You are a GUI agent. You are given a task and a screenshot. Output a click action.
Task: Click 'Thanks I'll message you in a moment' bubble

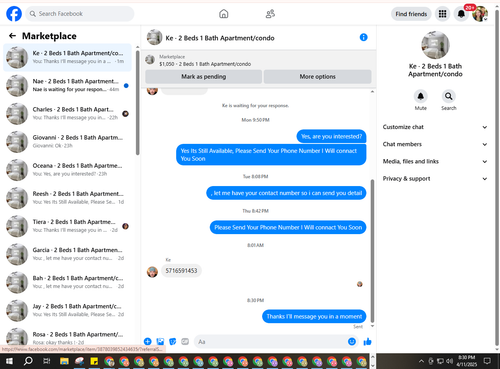point(314,316)
